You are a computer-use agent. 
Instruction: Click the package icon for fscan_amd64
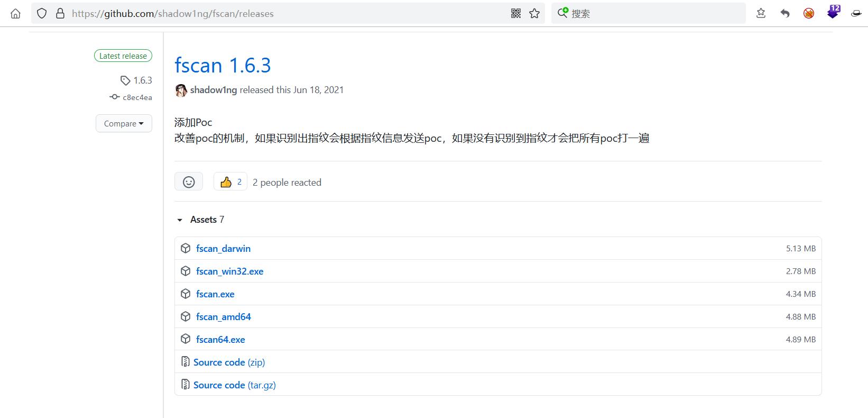186,316
